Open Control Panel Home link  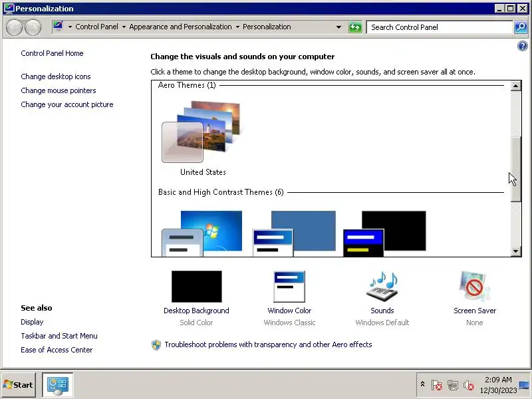click(x=52, y=53)
